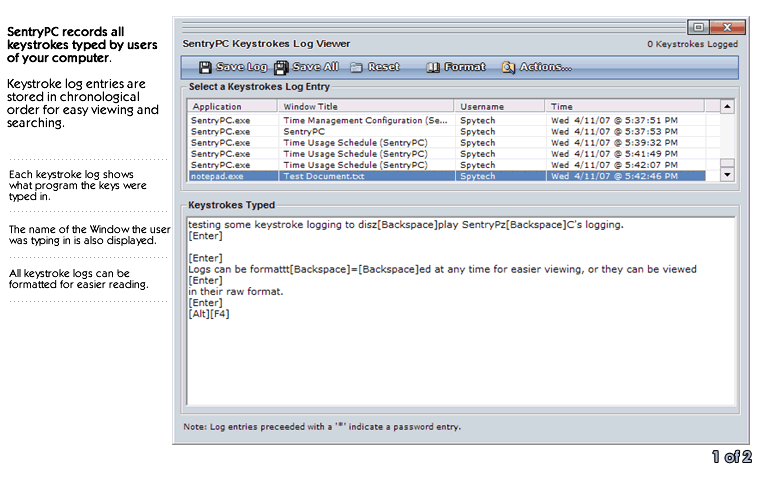Click the 'testing some keystroke logging' line
761x477 pixels.
406,225
